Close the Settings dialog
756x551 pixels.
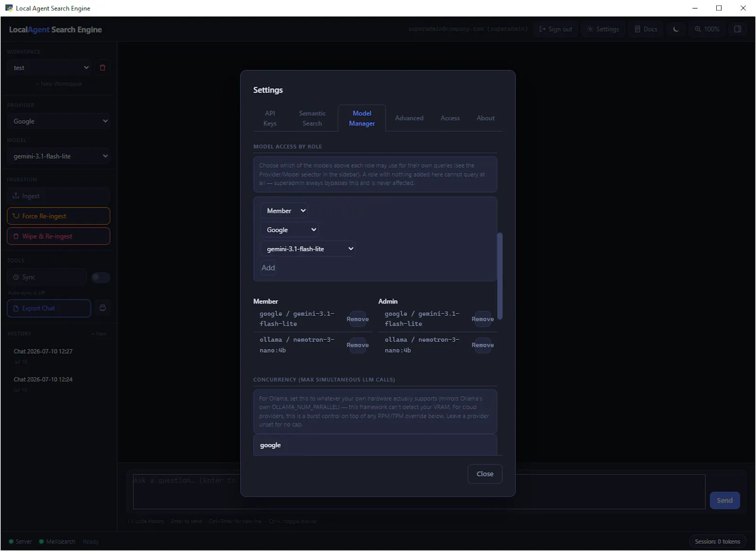pyautogui.click(x=485, y=474)
